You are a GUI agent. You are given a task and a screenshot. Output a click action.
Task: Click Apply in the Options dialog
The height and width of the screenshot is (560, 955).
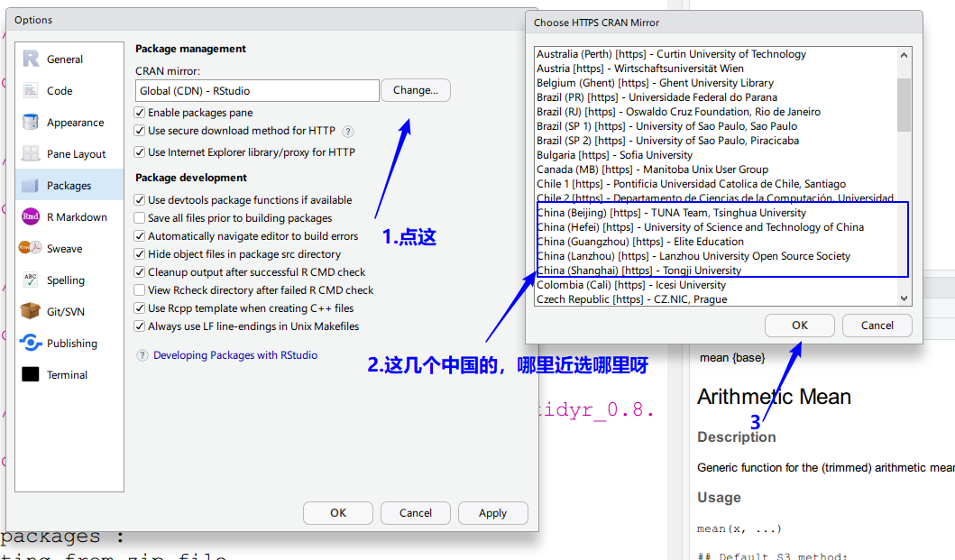pyautogui.click(x=492, y=513)
